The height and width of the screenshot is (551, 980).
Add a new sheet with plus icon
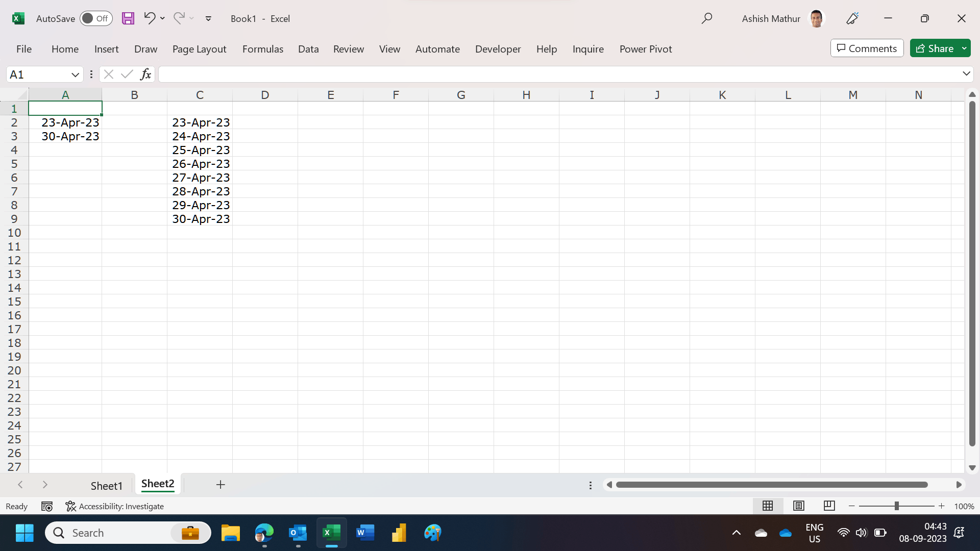click(x=220, y=485)
